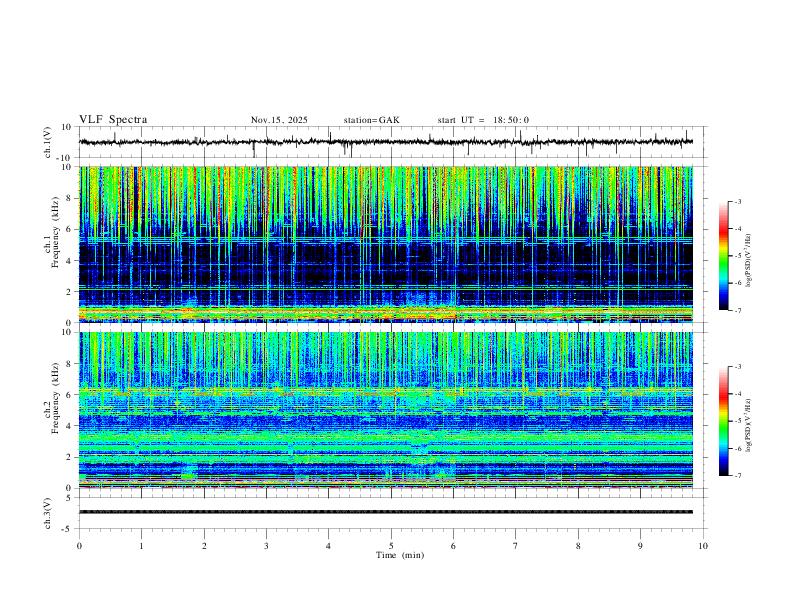
Task: Click the "start UT = 18:50:0" text
Action: [x=483, y=120]
